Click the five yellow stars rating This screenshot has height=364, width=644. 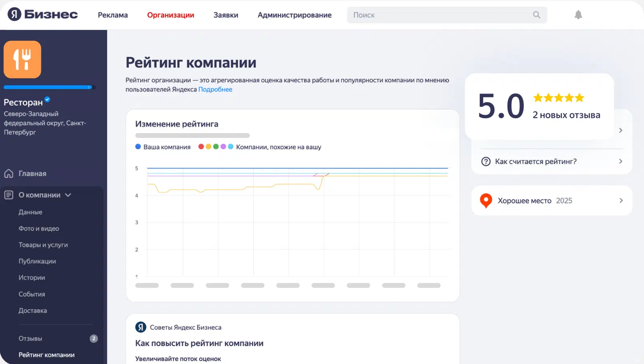coord(559,97)
